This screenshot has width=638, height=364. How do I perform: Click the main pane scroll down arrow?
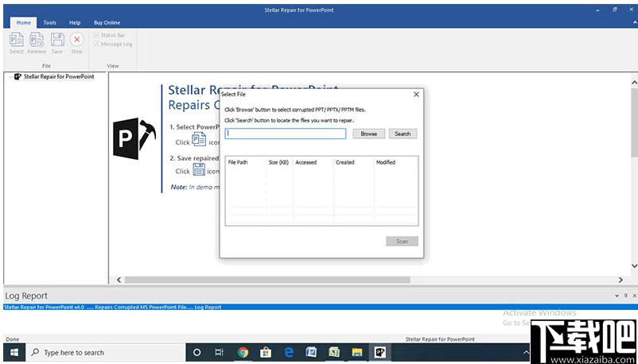pyautogui.click(x=634, y=266)
